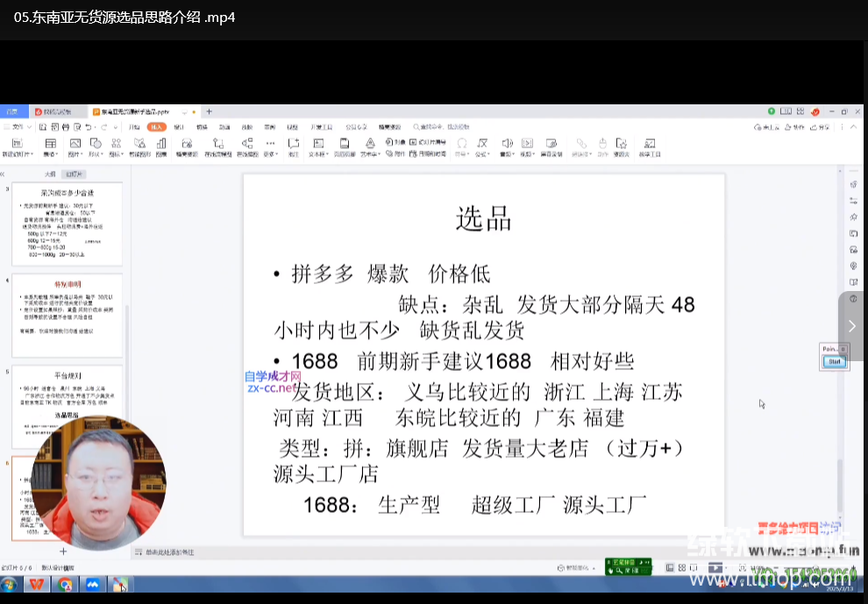The width and height of the screenshot is (868, 604).
Task: Open Chrome from the Windows taskbar
Action: (x=65, y=585)
